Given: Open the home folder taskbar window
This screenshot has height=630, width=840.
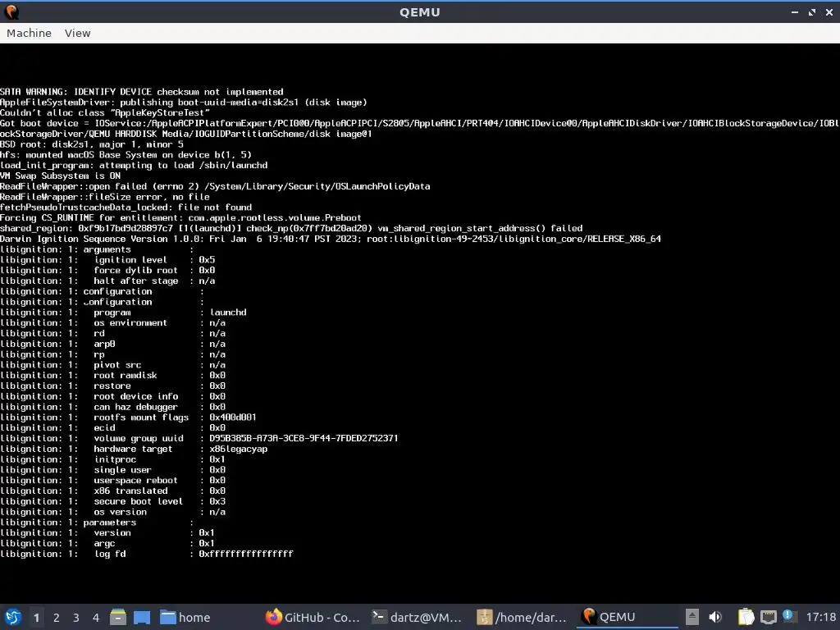Looking at the screenshot, I should click(x=185, y=617).
